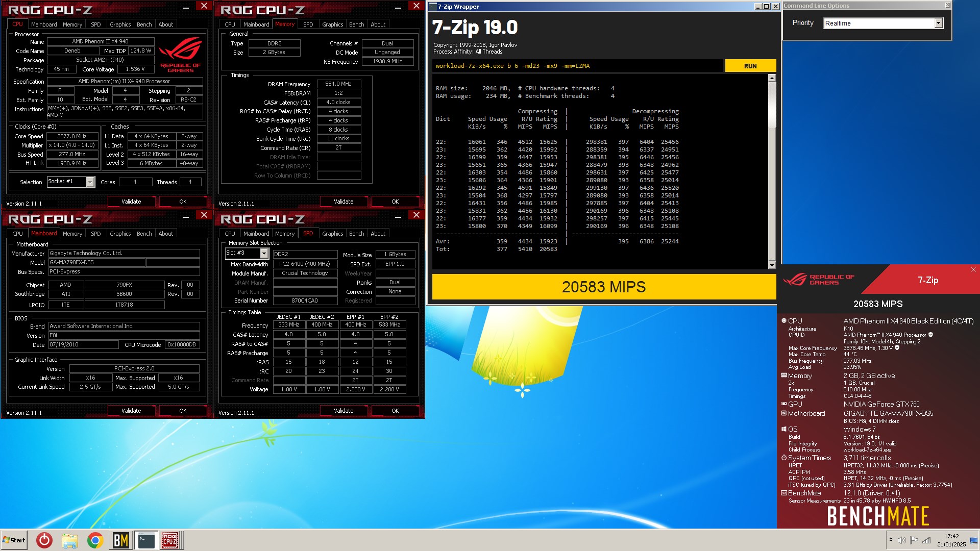Close the Command Line Options window
Screen dimensions: 980x551
pos(947,5)
